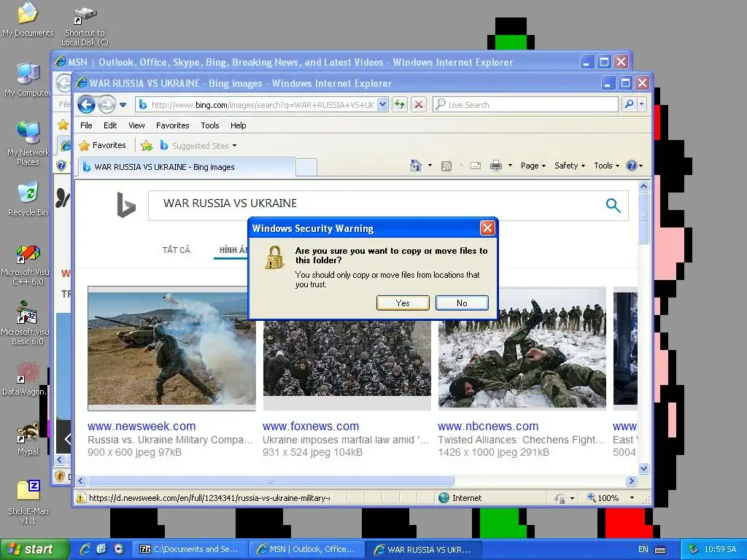This screenshot has height=560, width=747.
Task: Click the red Stop loading icon
Action: (x=419, y=105)
